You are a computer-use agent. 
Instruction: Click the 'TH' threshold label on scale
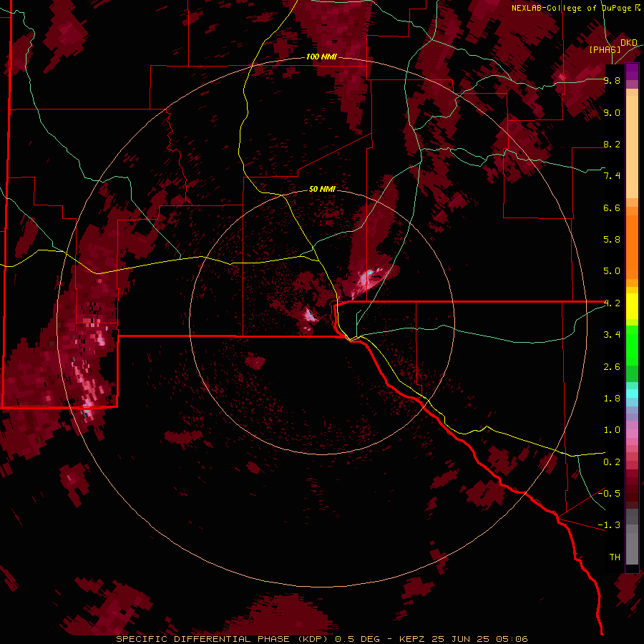[615, 557]
